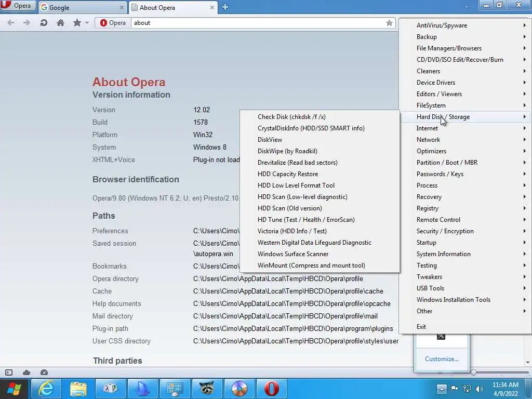The image size is (532, 399).
Task: Open the home page via the house icon
Action: click(x=60, y=23)
